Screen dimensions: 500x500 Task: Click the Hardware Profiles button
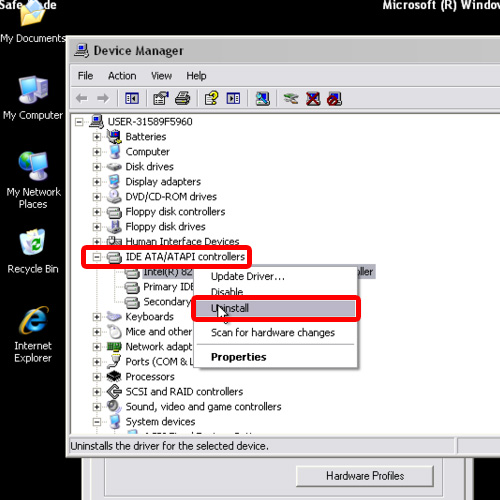click(x=365, y=476)
